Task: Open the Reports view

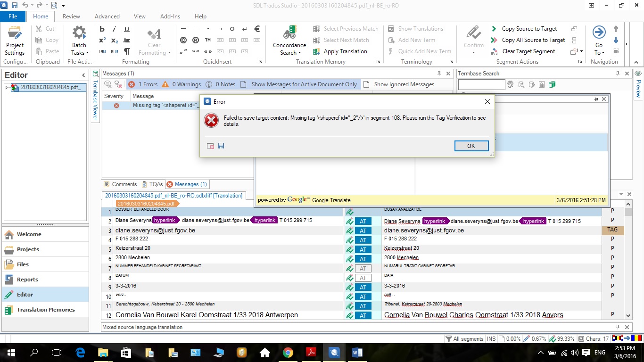Action: click(x=46, y=280)
